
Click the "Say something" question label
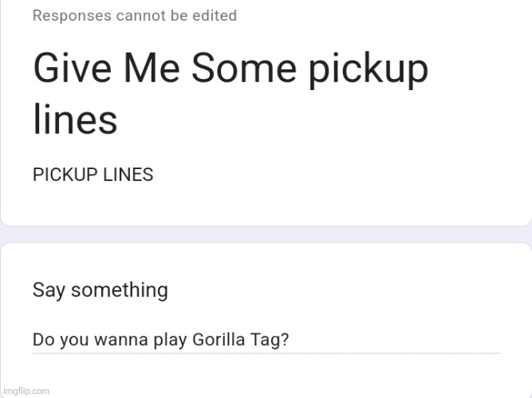[x=100, y=290]
